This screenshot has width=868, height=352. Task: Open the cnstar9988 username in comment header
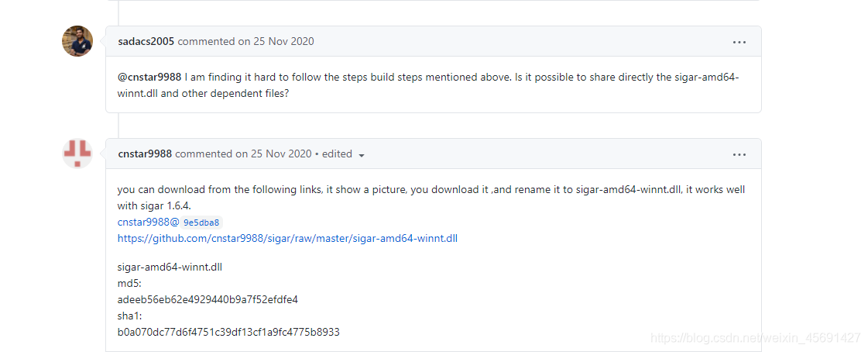145,154
